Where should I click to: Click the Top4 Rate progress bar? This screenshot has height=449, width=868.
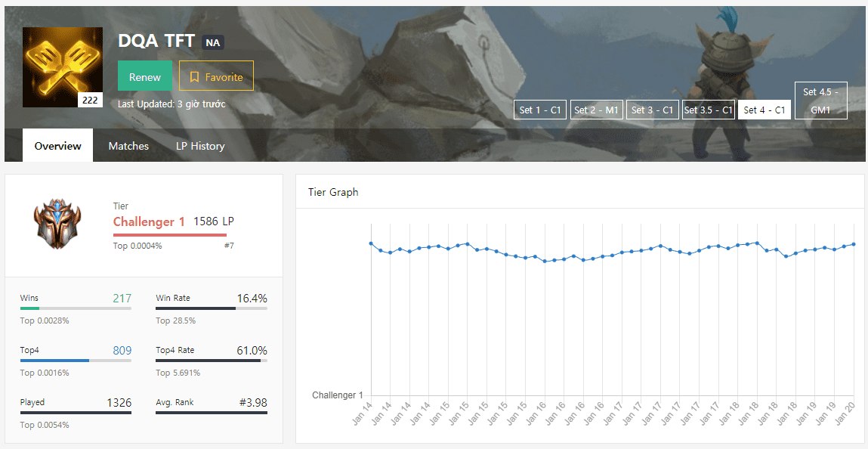[x=212, y=361]
